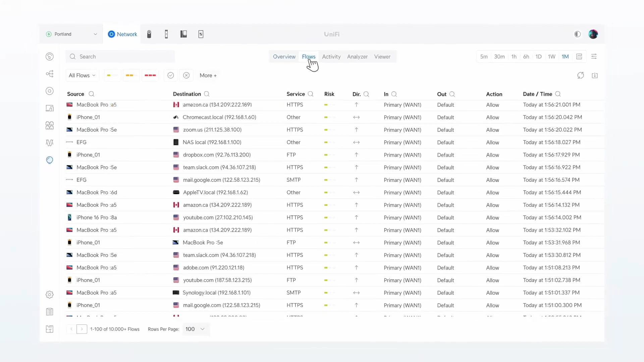Viewport: 644px width, 362px height.
Task: Open the radios sidebar icon
Action: coord(50,143)
